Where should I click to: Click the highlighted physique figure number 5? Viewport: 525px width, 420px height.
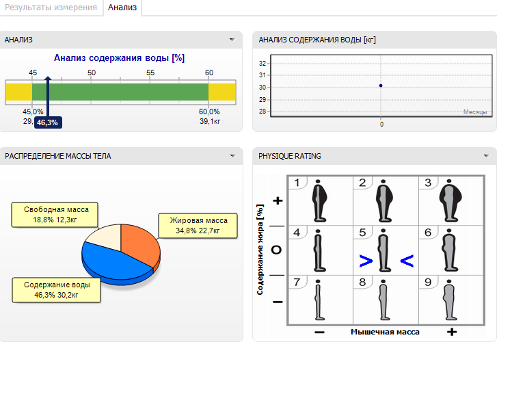coord(384,252)
